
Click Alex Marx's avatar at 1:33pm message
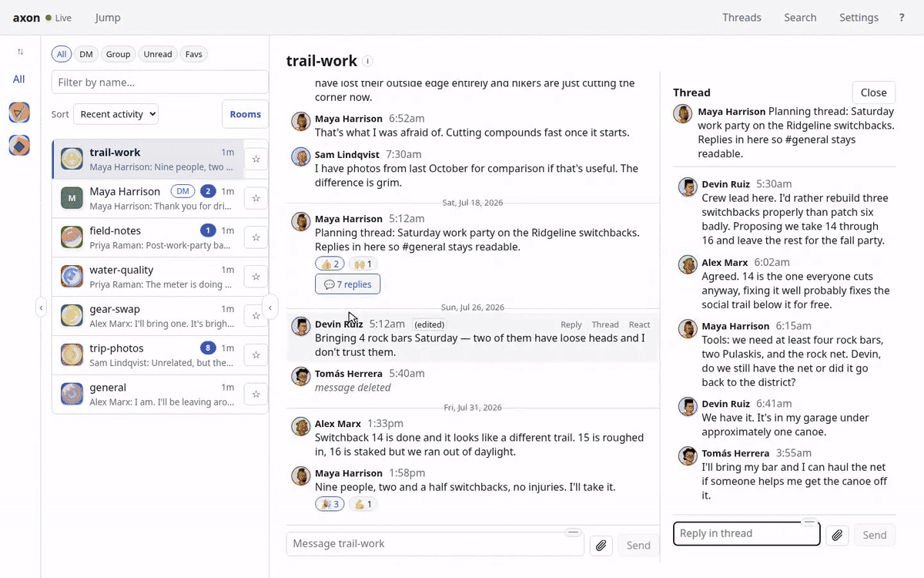coord(301,426)
